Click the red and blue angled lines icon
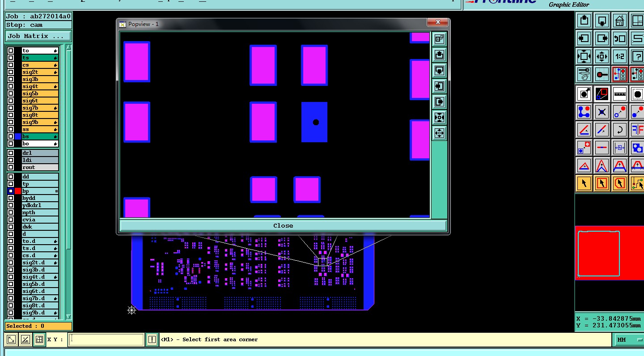The width and height of the screenshot is (644, 356). 584,130
